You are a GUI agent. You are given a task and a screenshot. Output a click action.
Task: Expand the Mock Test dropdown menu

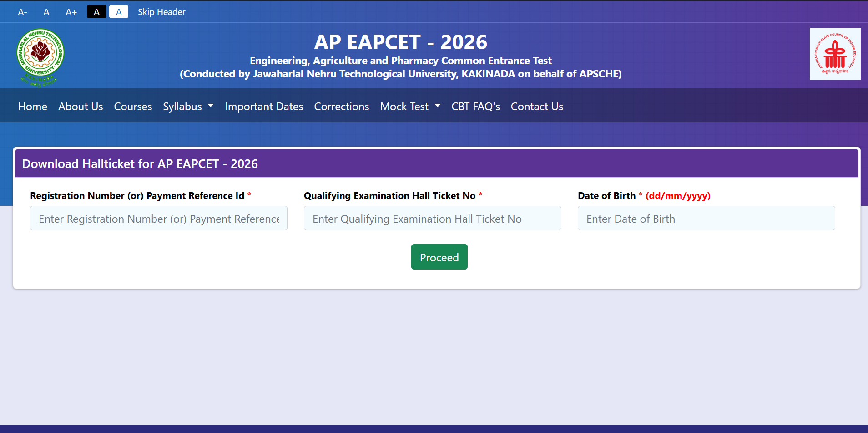tap(410, 107)
